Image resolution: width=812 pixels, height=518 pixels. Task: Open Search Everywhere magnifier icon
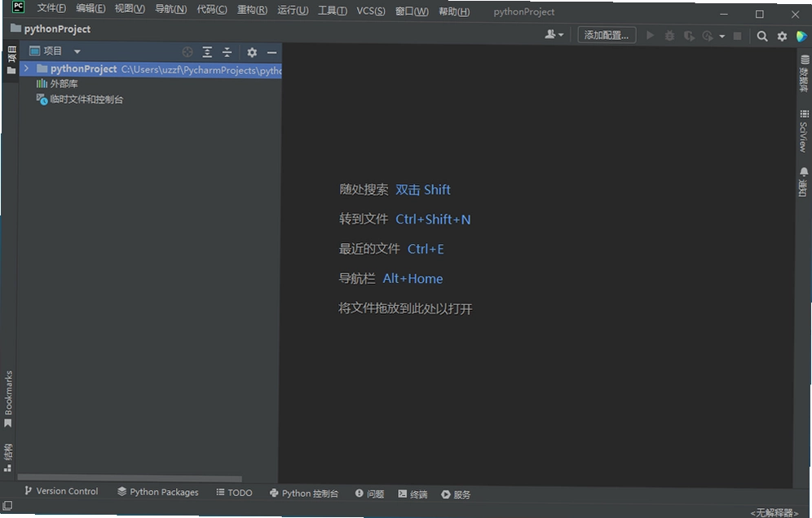point(762,36)
